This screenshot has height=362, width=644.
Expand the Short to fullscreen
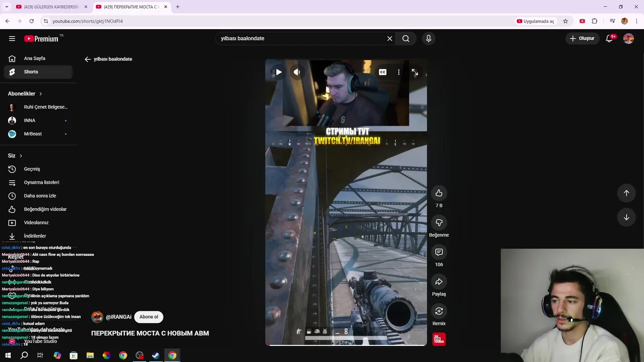[x=415, y=72]
